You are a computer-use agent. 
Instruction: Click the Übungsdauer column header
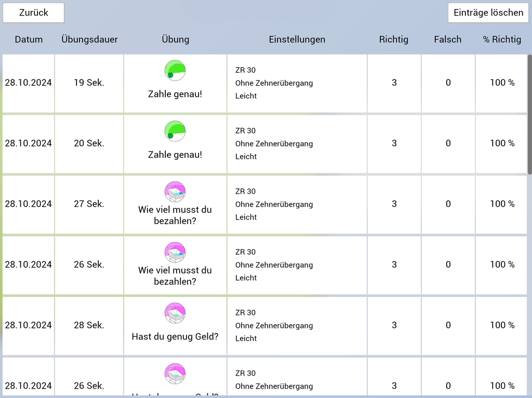click(x=89, y=39)
